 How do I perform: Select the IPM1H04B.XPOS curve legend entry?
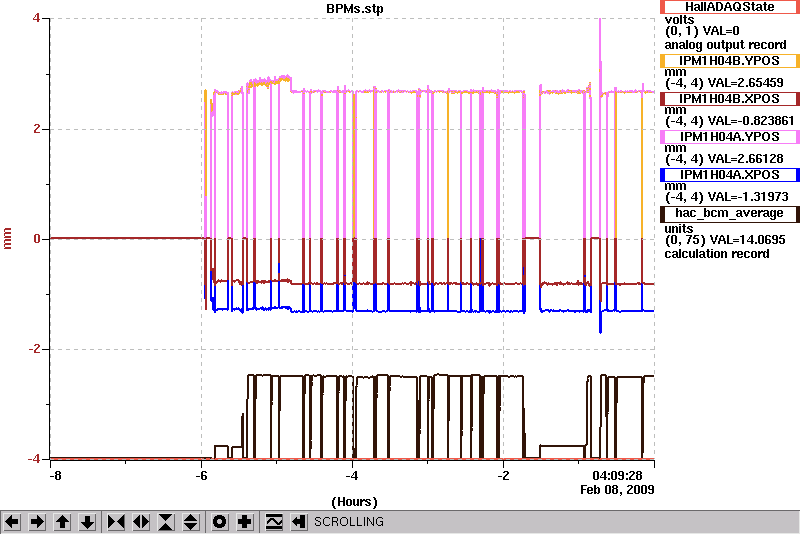point(730,99)
